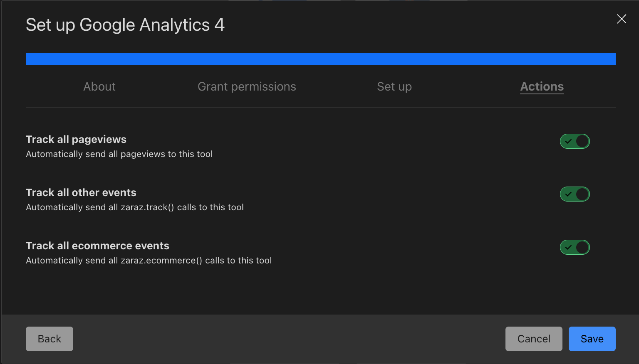
Task: Click the zaraz.ecommerce() description text
Action: [x=149, y=260]
